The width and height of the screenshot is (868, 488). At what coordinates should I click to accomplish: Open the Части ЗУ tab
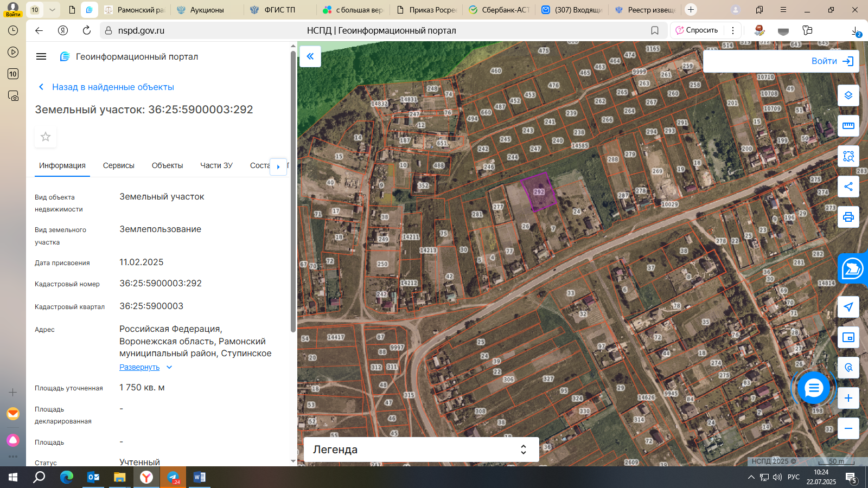(x=216, y=165)
